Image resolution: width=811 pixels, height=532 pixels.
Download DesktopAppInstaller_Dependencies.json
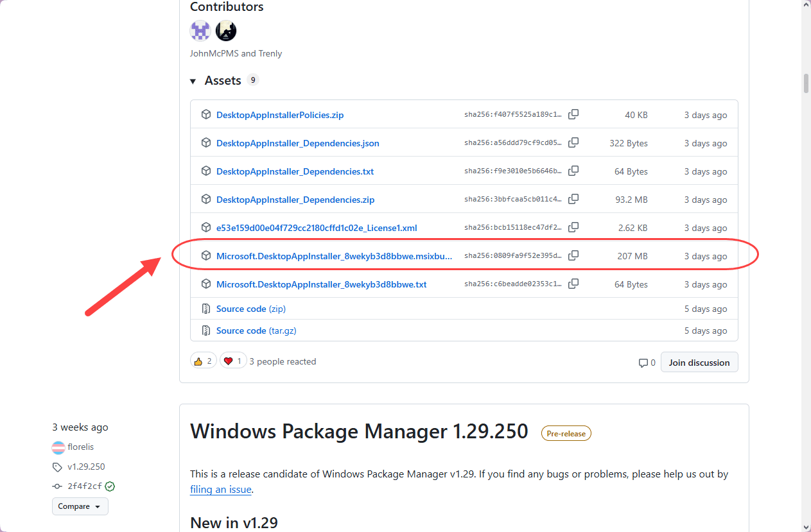pyautogui.click(x=298, y=143)
